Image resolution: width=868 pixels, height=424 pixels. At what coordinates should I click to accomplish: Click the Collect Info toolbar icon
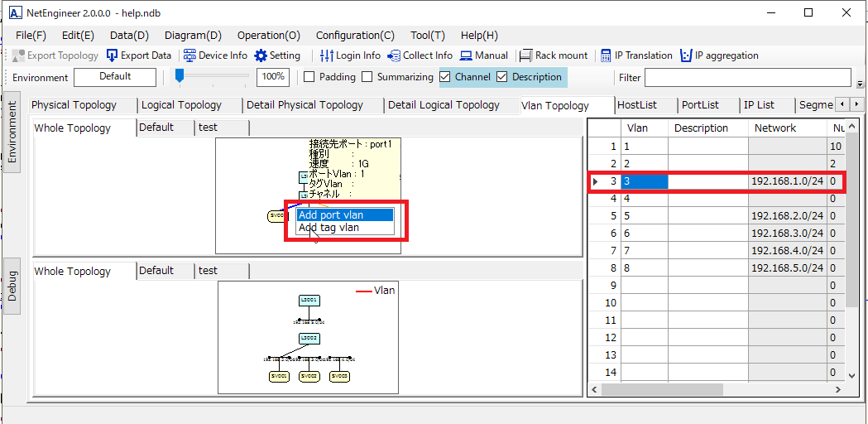[395, 55]
